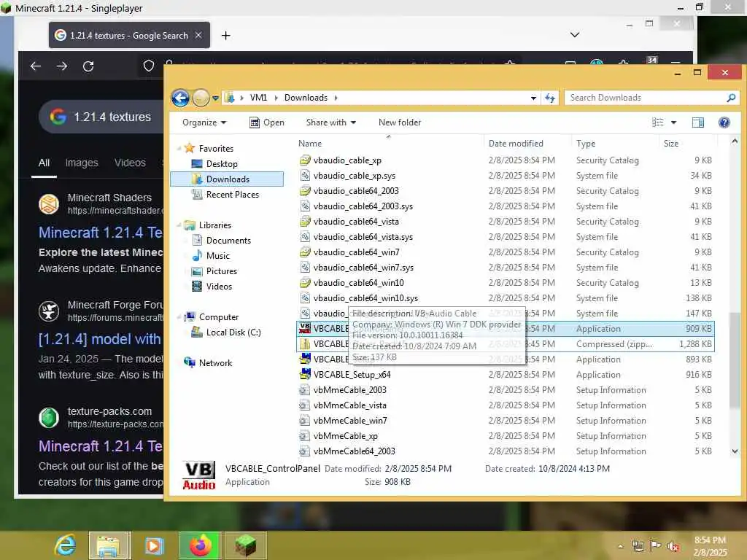
Task: Click the Explorer Forward navigation arrow
Action: pos(201,98)
